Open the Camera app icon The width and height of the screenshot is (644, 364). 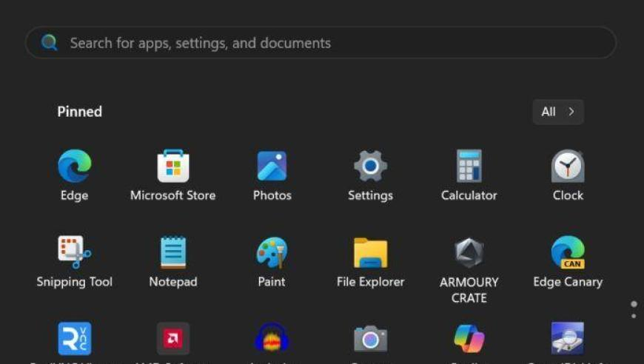pos(370,339)
